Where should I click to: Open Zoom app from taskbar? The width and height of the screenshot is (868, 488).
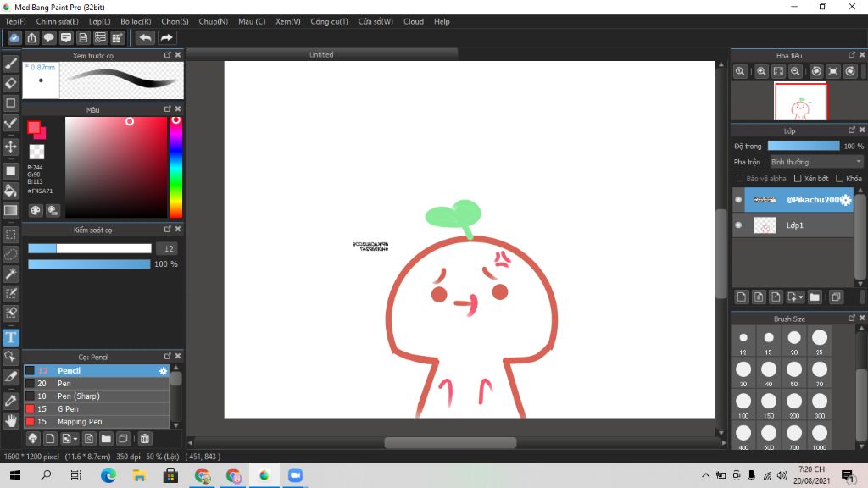coord(295,475)
